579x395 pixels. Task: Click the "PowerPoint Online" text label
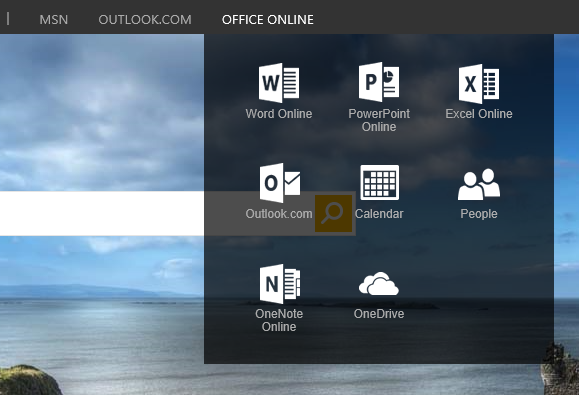(379, 120)
